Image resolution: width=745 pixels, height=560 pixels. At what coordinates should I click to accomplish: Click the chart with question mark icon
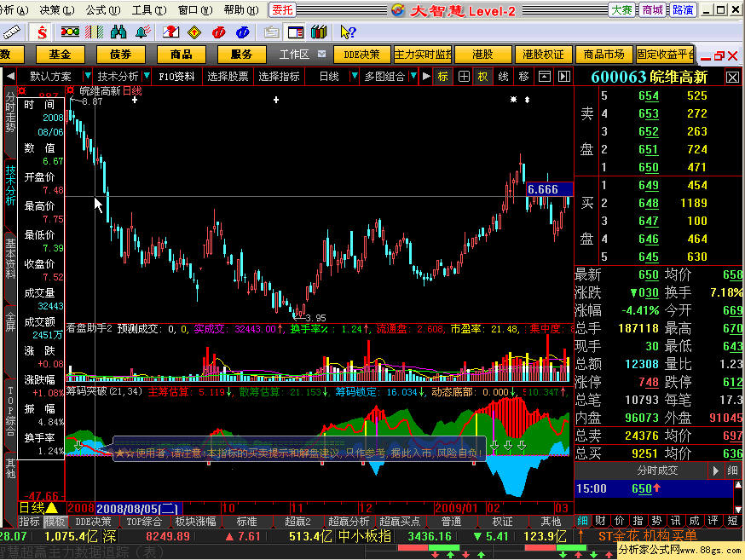point(170,32)
